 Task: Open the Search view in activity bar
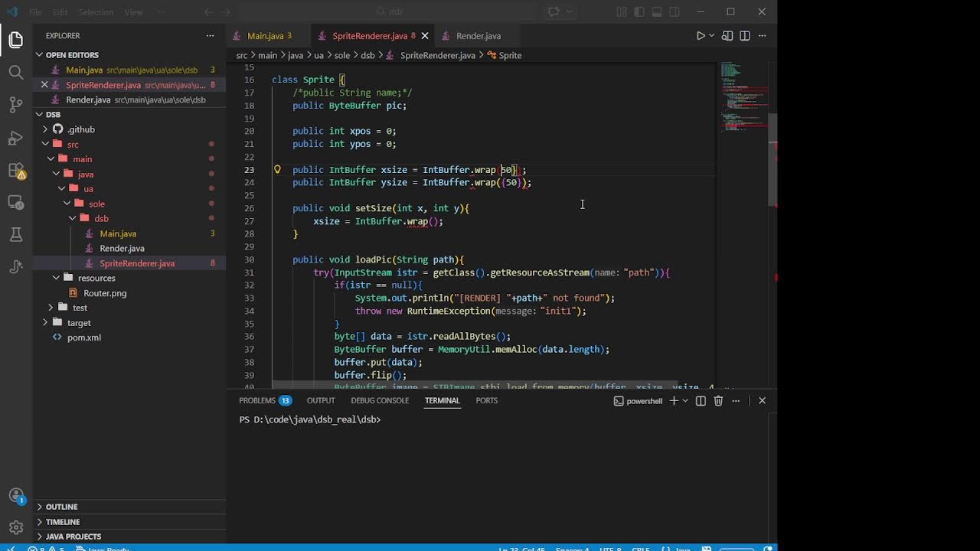point(16,72)
